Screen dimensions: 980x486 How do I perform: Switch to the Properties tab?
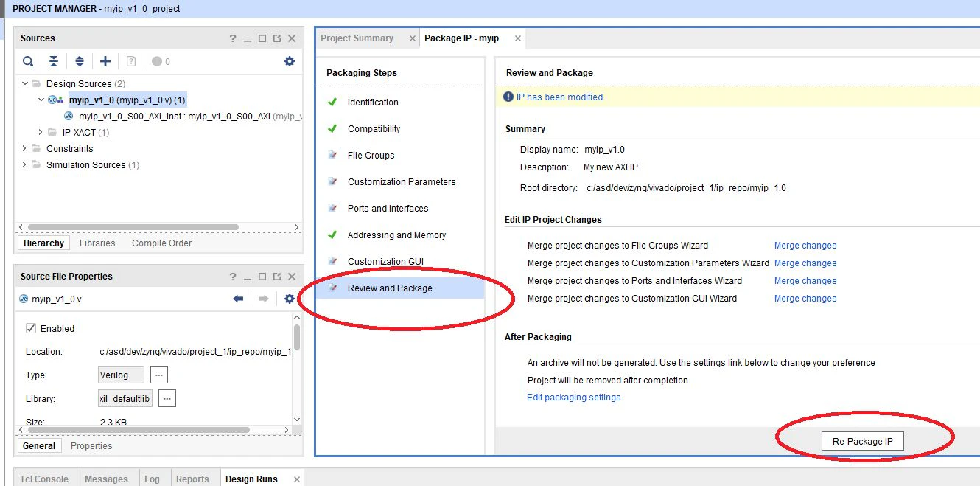(x=91, y=445)
